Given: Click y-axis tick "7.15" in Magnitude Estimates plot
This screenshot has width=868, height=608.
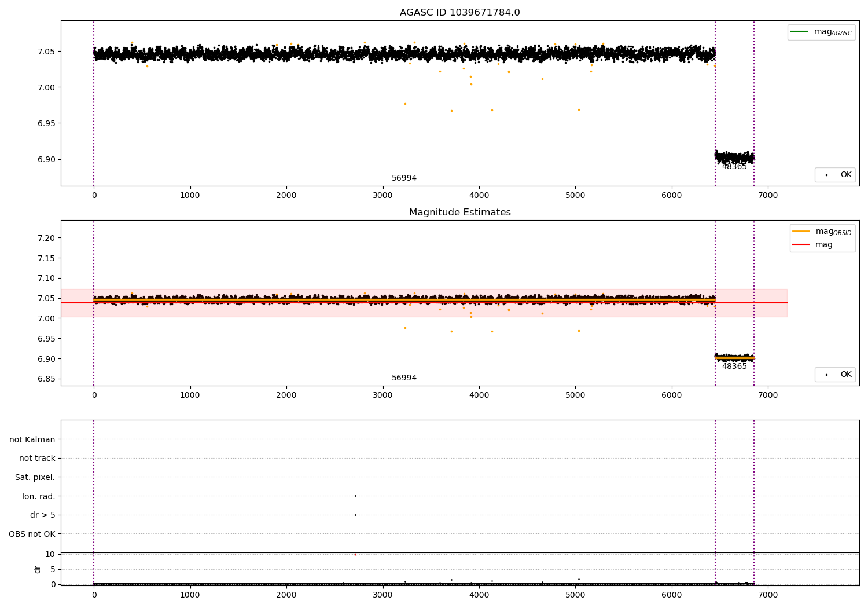Looking at the screenshot, I should click(x=46, y=258).
